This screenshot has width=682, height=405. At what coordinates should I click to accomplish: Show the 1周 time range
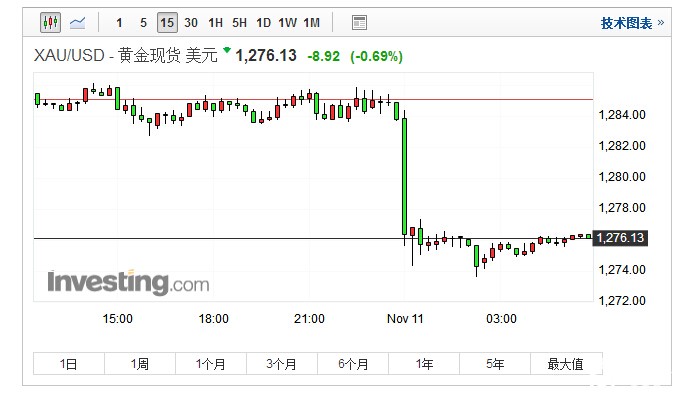[x=139, y=364]
